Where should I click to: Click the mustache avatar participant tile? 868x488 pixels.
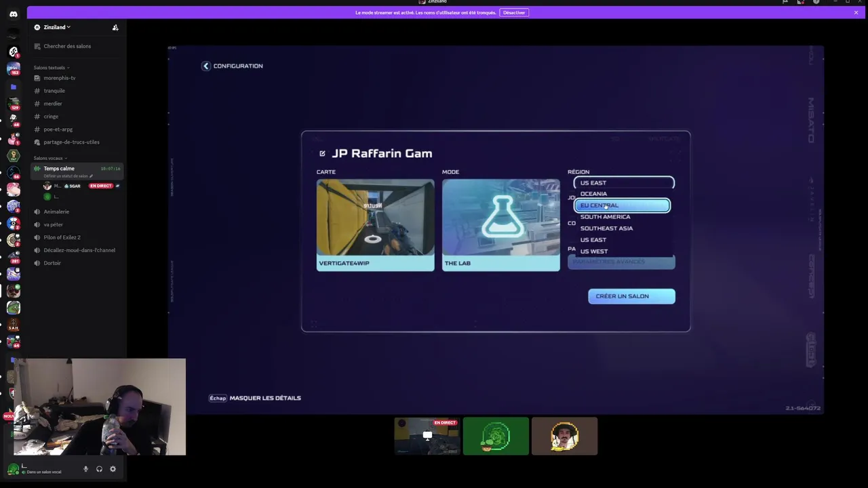565,436
